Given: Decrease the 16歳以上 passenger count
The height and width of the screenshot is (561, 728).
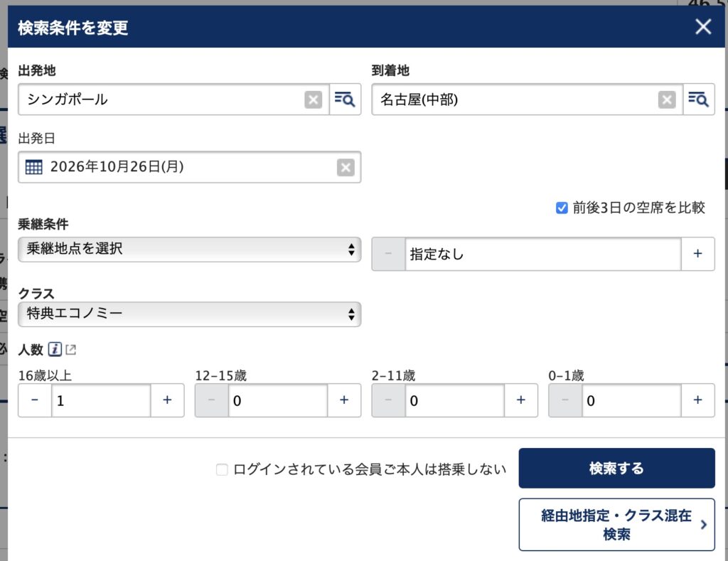Looking at the screenshot, I should [35, 400].
